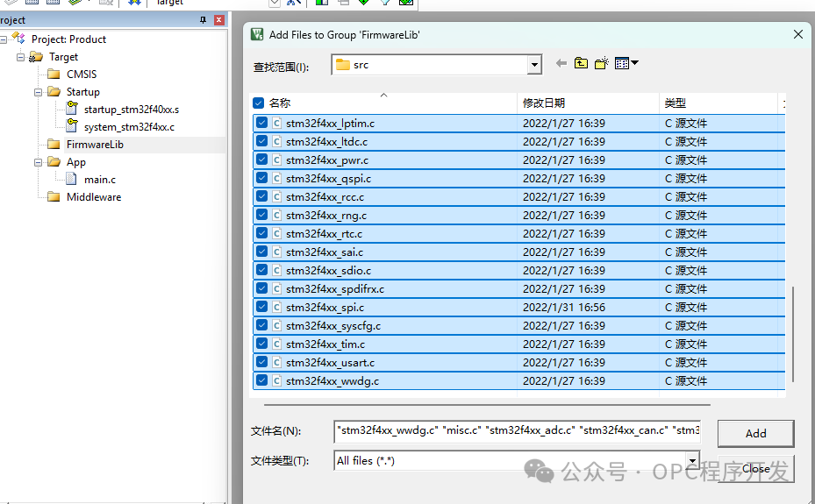The image size is (815, 504).
Task: Uncheck the stm32f4xx_rtc.c checkbox
Action: (262, 233)
